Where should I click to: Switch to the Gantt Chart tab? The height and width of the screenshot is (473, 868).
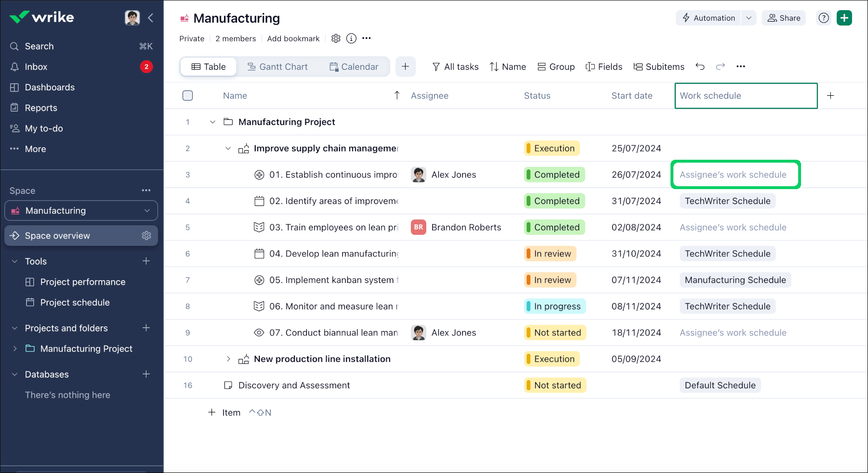pyautogui.click(x=278, y=66)
